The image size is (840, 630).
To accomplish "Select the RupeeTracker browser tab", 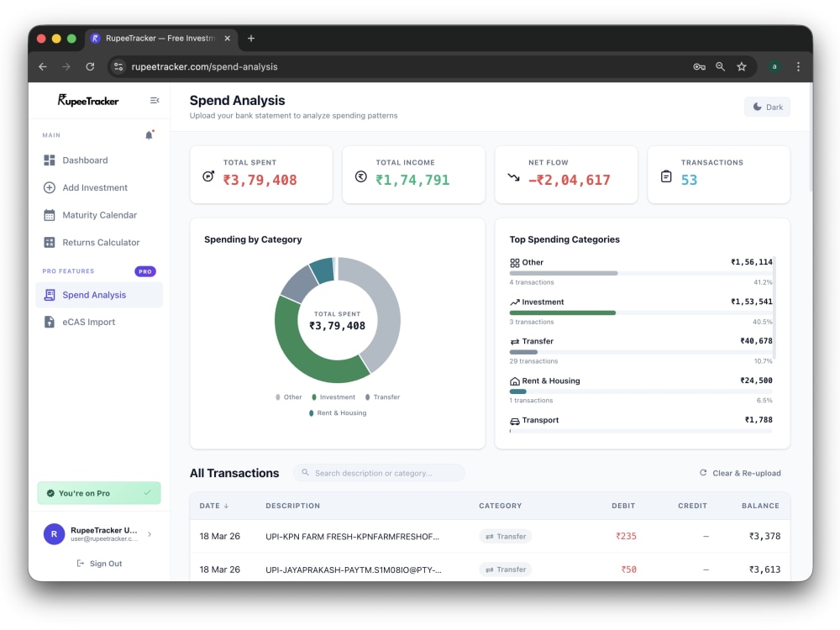I will pyautogui.click(x=160, y=38).
